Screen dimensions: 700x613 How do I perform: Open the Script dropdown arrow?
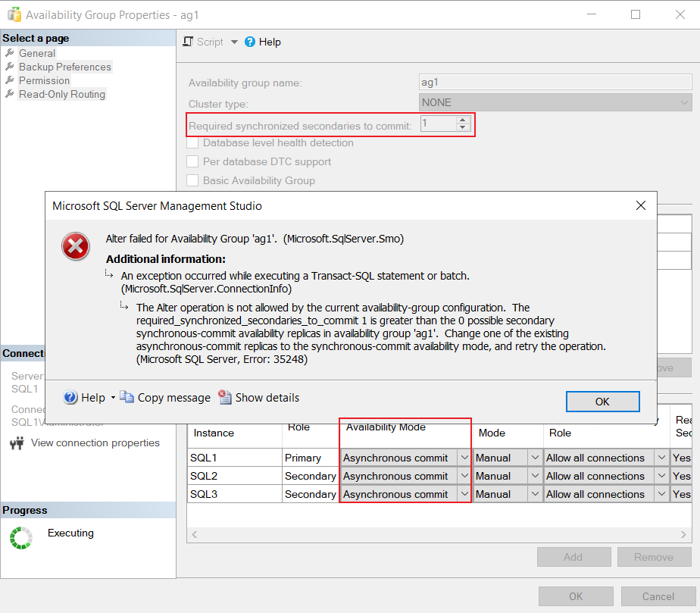point(234,42)
